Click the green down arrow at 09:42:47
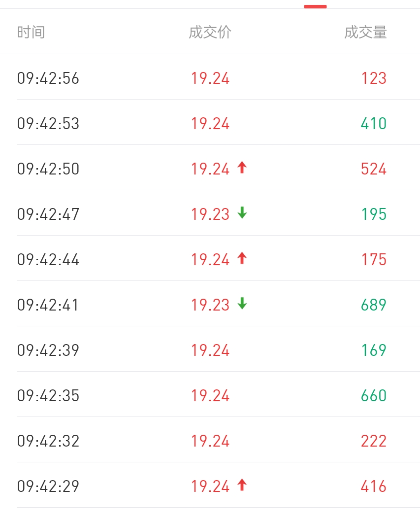The height and width of the screenshot is (521, 420). 242,213
